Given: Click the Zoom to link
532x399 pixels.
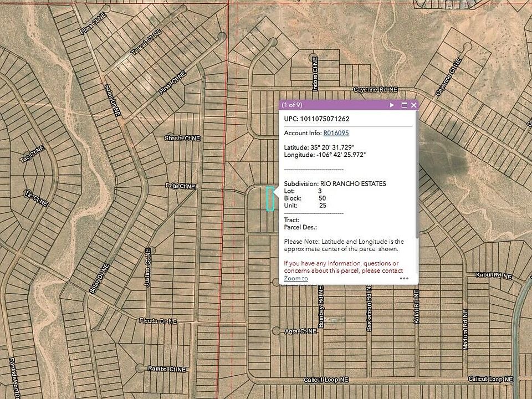Looking at the screenshot, I should pyautogui.click(x=296, y=278).
